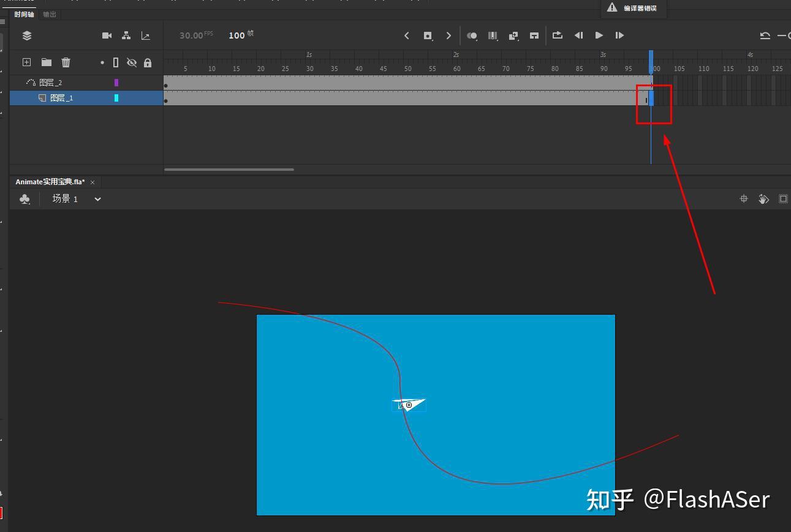Create a new layer folder
The image size is (791, 532).
pos(47,62)
